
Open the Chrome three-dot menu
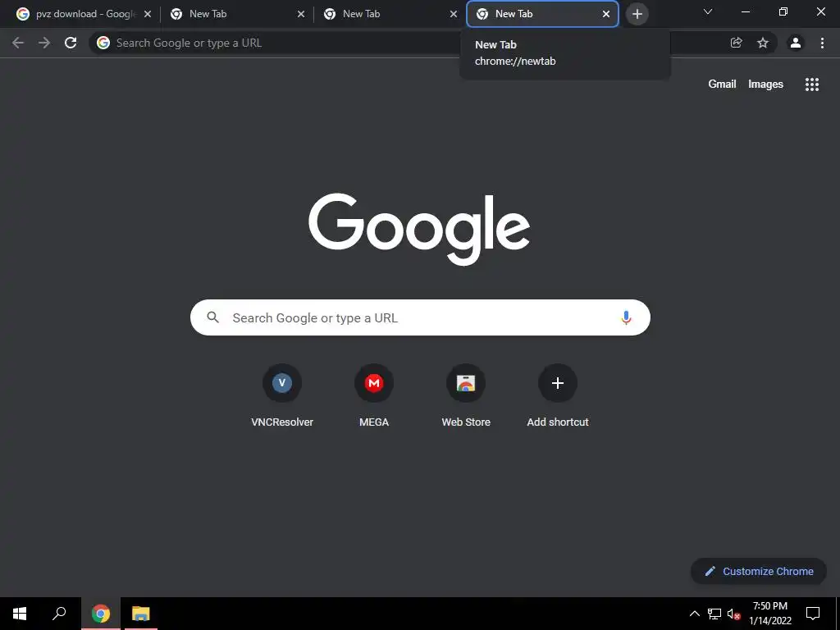pyautogui.click(x=822, y=43)
